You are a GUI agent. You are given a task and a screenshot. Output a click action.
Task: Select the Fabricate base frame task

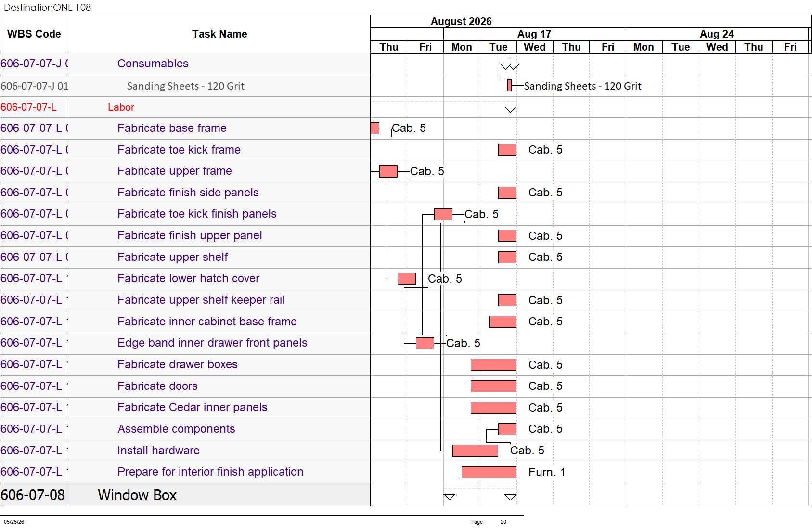tap(172, 128)
